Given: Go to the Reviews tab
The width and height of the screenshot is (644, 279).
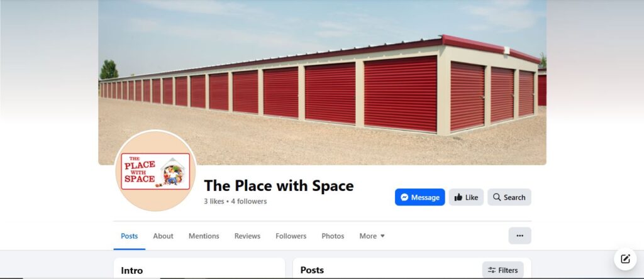Looking at the screenshot, I should [x=247, y=236].
